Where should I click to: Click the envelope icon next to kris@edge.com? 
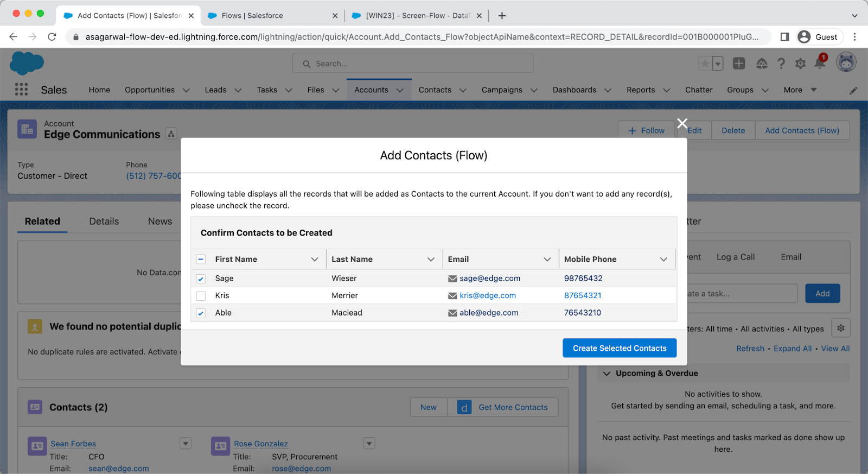452,296
